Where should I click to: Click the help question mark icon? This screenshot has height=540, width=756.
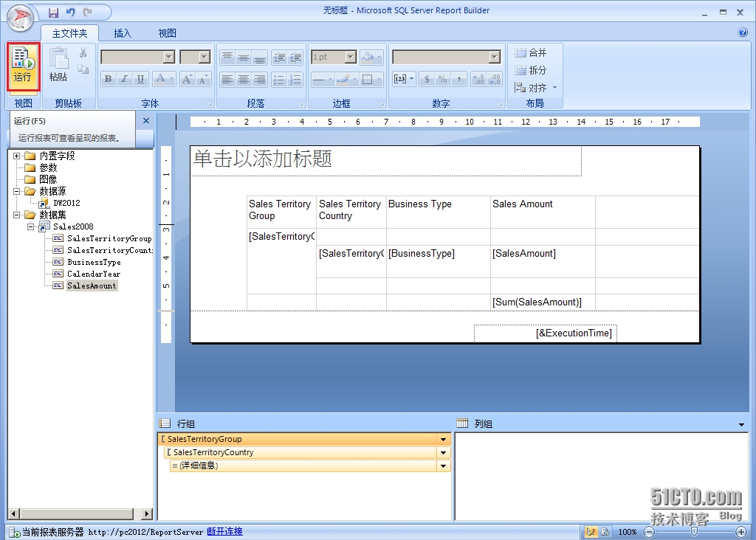743,32
